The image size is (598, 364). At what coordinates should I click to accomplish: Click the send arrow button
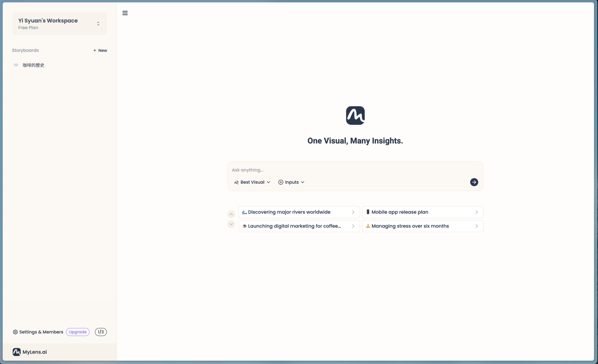[474, 182]
